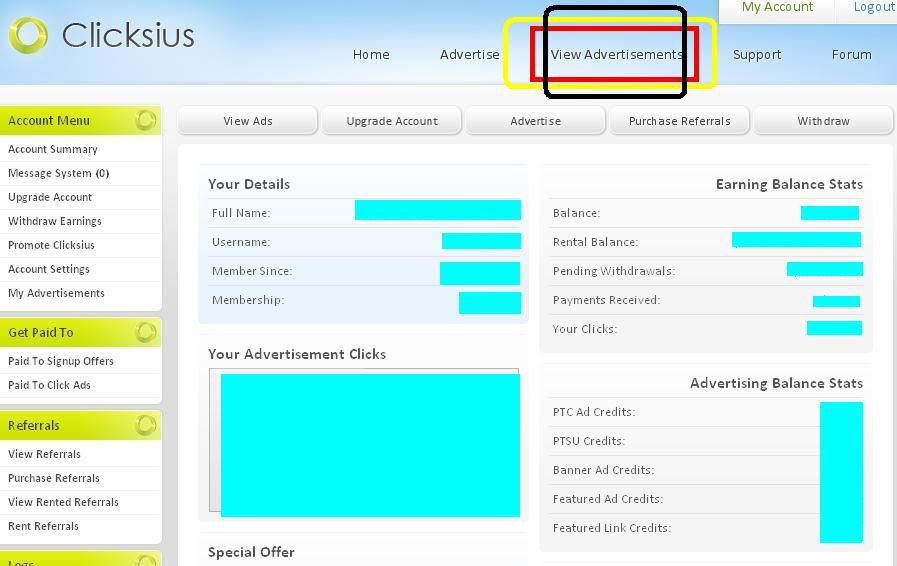Open View Advertisements in top navigation
This screenshot has width=897, height=566.
pyautogui.click(x=617, y=54)
